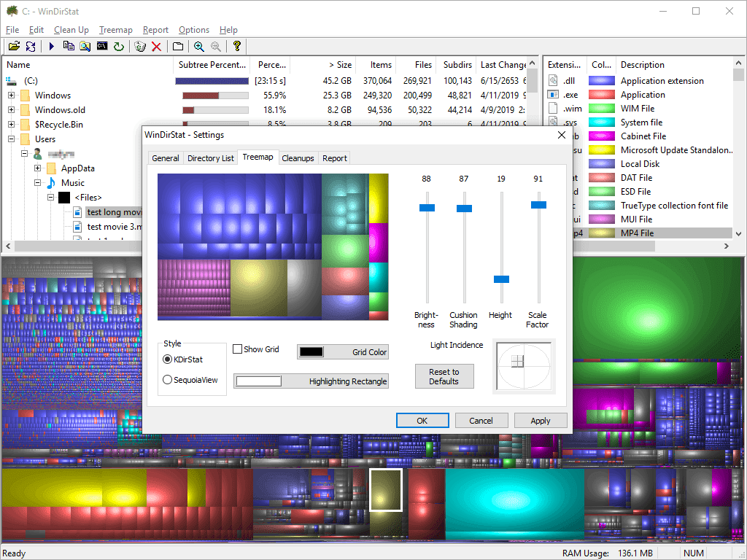Viewport: 747px width, 560px height.
Task: Click the Select Parent folder toolbar icon
Action: [178, 46]
